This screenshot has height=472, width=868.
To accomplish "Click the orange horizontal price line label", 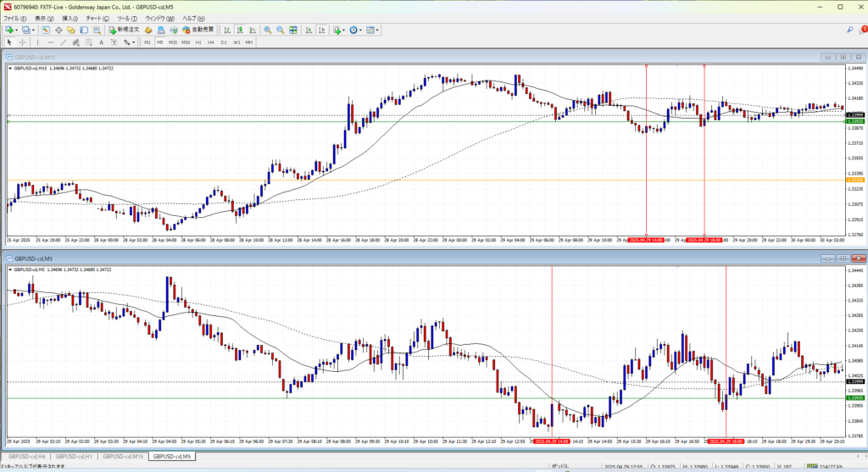I will (x=856, y=180).
